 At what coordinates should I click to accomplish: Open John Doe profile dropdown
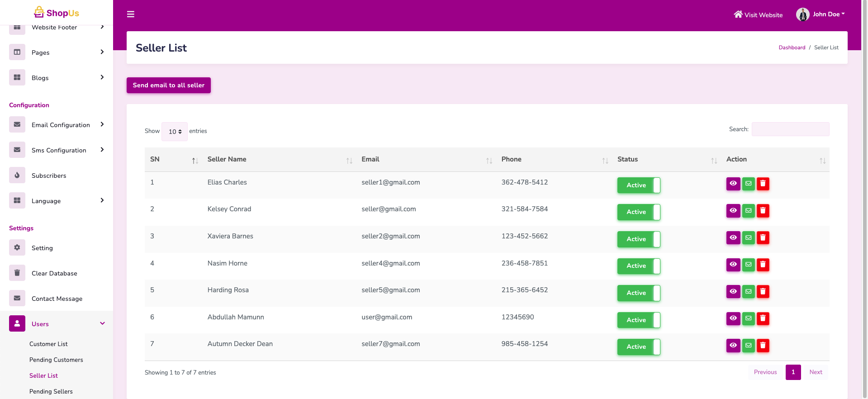(821, 14)
